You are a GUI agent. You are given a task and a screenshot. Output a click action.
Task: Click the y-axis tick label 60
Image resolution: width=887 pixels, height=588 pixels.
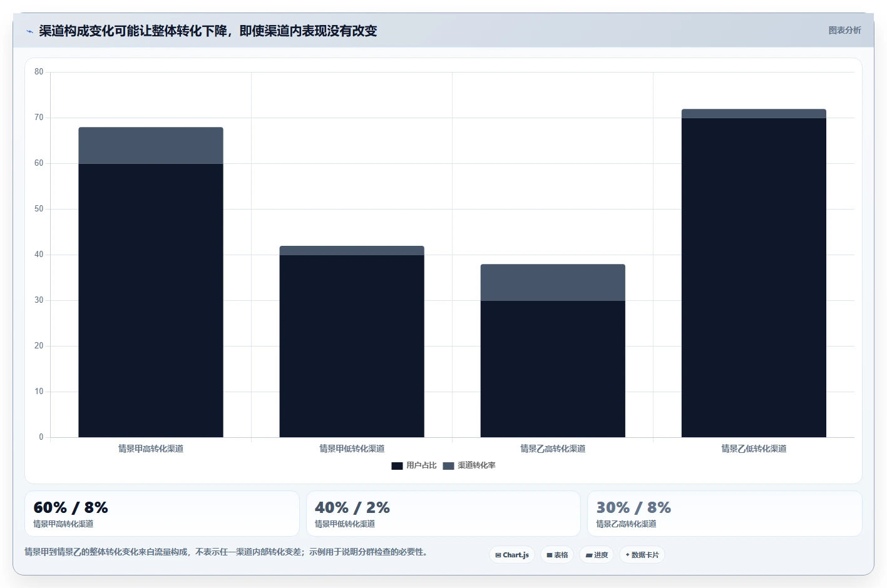pyautogui.click(x=39, y=163)
